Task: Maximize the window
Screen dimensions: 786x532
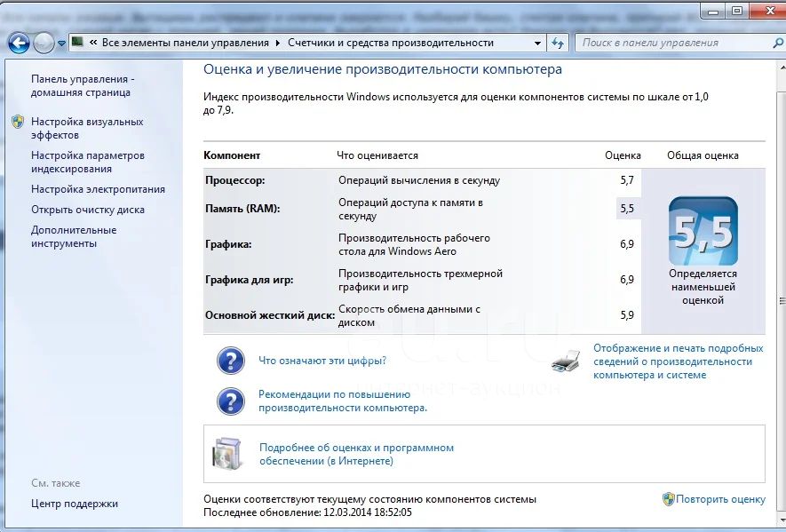Action: click(737, 11)
